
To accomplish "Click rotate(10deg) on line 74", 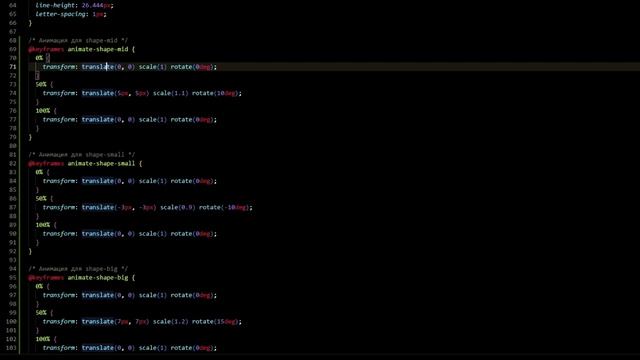I will tap(215, 93).
